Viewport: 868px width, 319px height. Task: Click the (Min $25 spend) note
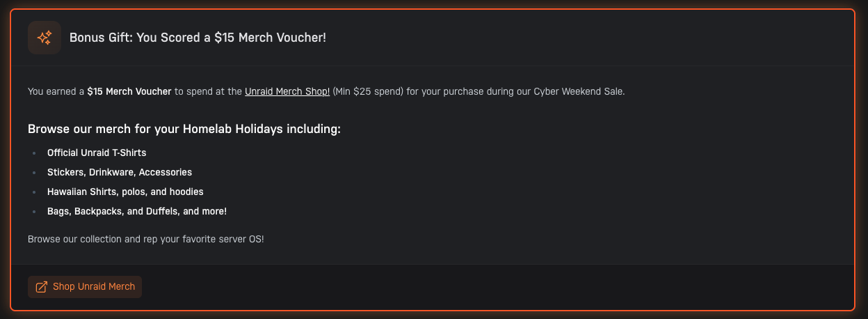[368, 92]
